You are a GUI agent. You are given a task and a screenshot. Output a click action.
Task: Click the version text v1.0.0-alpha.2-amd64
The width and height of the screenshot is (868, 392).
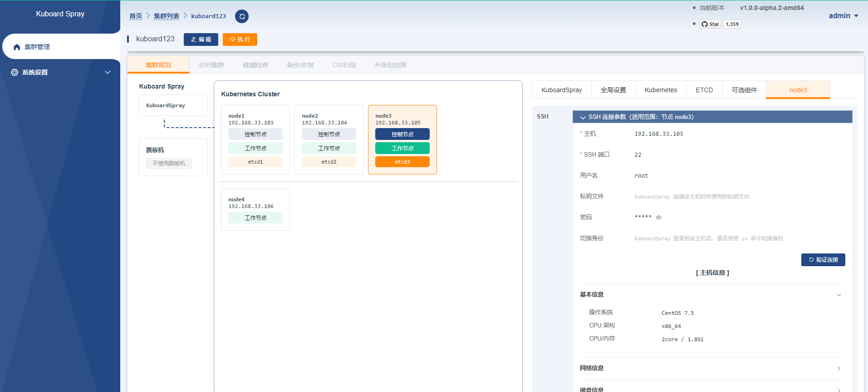coord(772,8)
